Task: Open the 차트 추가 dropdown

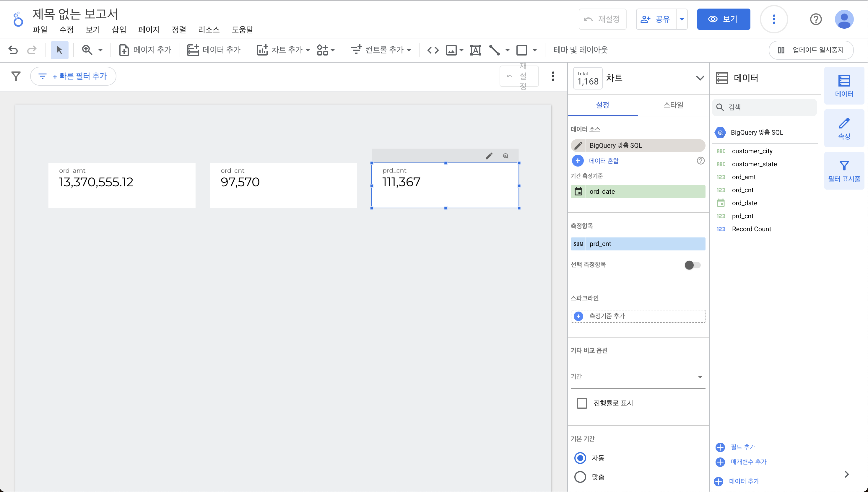Action: point(284,50)
